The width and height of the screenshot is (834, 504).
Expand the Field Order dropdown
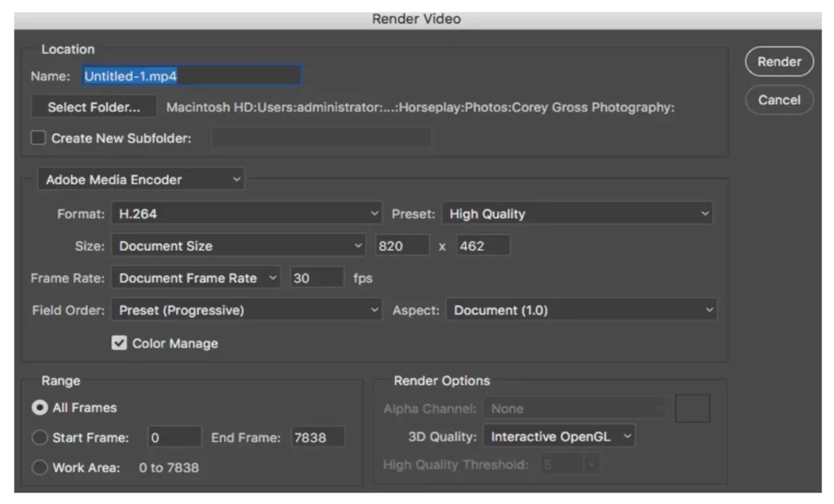[248, 310]
